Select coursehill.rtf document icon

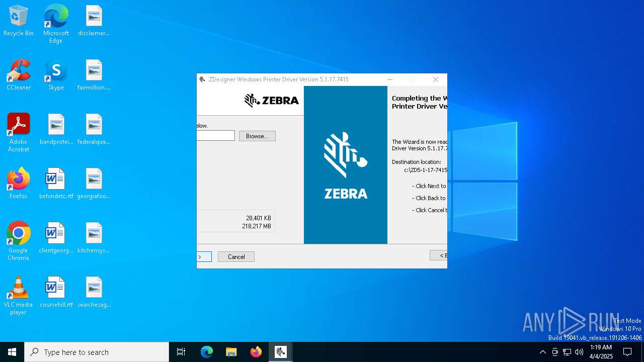pyautogui.click(x=56, y=293)
